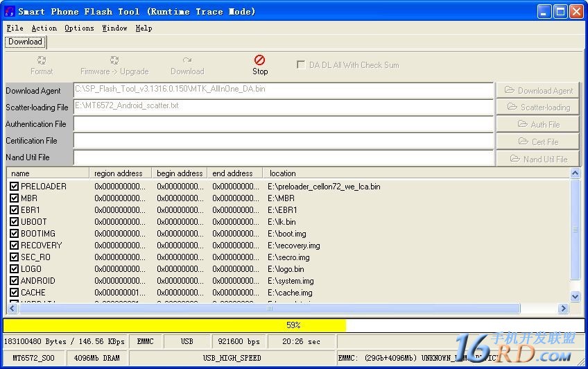This screenshot has width=588, height=369.
Task: Uncheck the ANDROID partition checkbox
Action: (15, 280)
